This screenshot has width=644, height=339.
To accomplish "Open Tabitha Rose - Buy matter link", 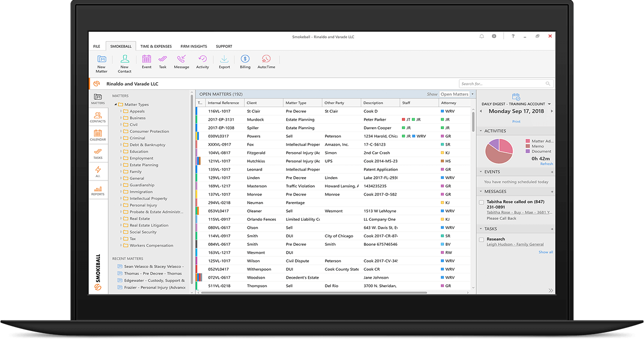I will [x=519, y=212].
